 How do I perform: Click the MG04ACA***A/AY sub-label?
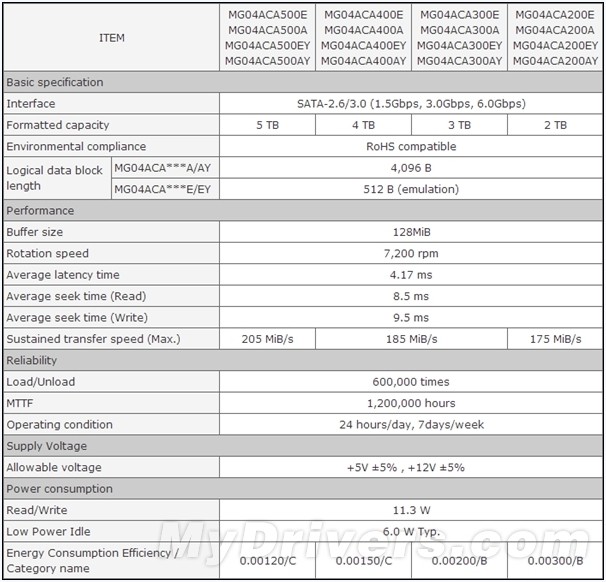point(163,168)
